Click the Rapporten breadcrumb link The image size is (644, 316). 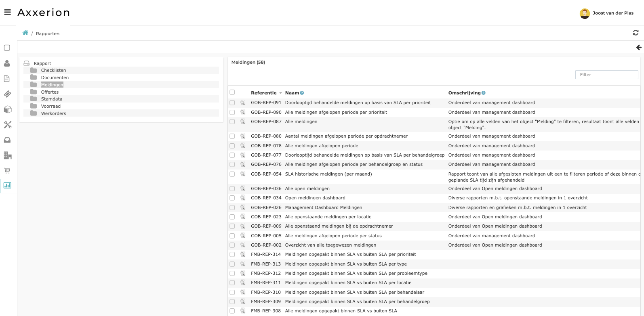pyautogui.click(x=48, y=33)
